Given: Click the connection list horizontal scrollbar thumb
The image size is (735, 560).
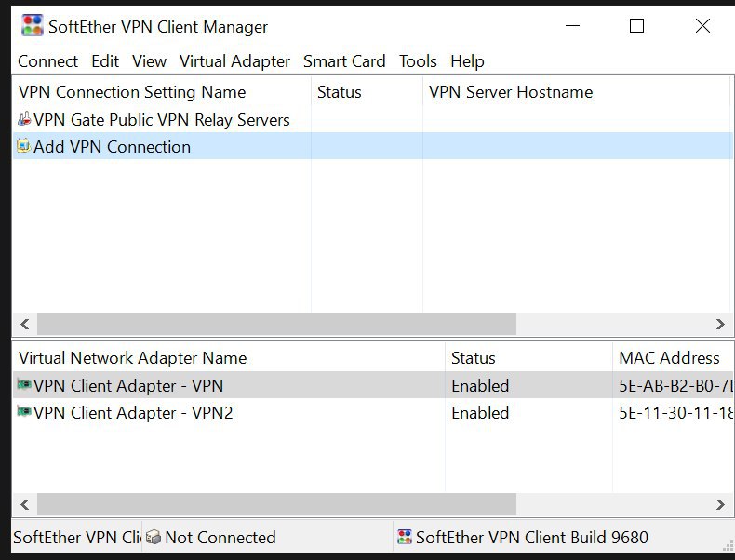Looking at the screenshot, I should pos(276,324).
